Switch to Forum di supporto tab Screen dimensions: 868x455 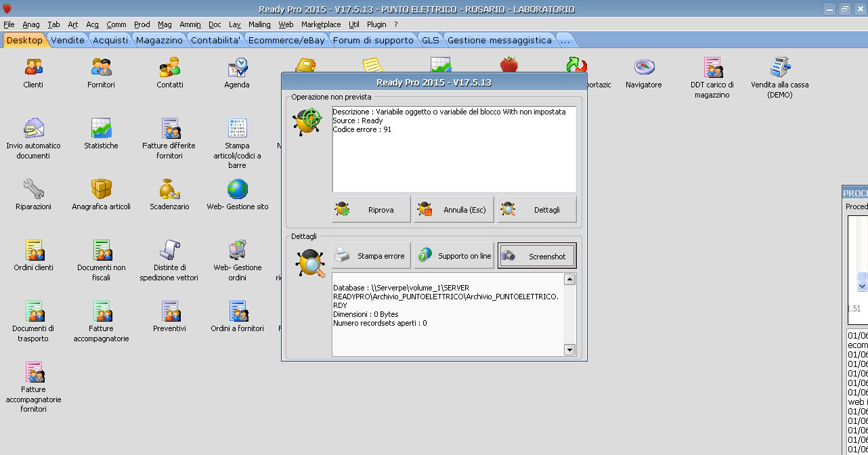373,40
